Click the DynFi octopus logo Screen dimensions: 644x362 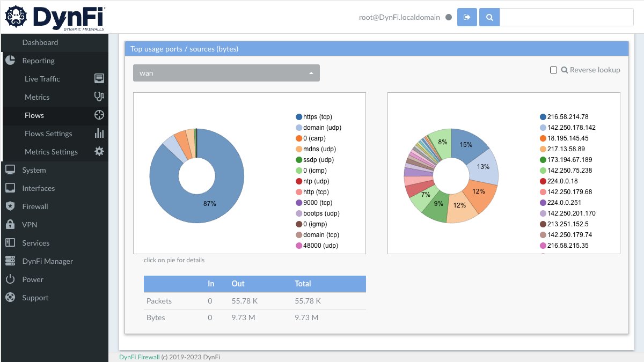pyautogui.click(x=17, y=16)
